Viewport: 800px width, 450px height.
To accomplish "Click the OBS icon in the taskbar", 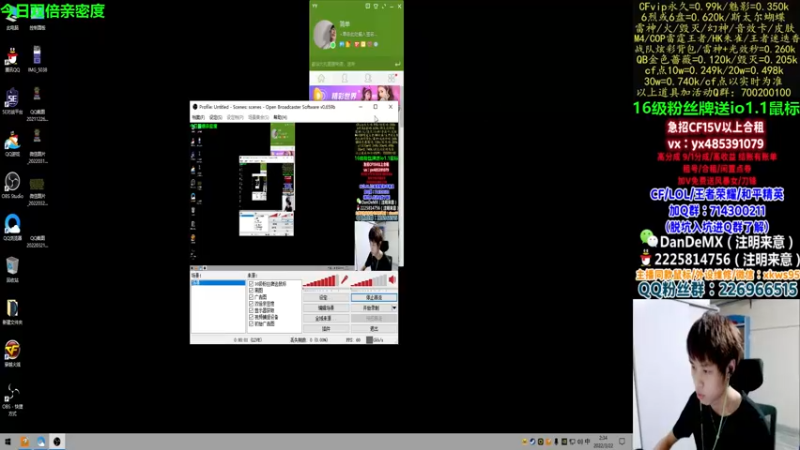I will [x=57, y=442].
